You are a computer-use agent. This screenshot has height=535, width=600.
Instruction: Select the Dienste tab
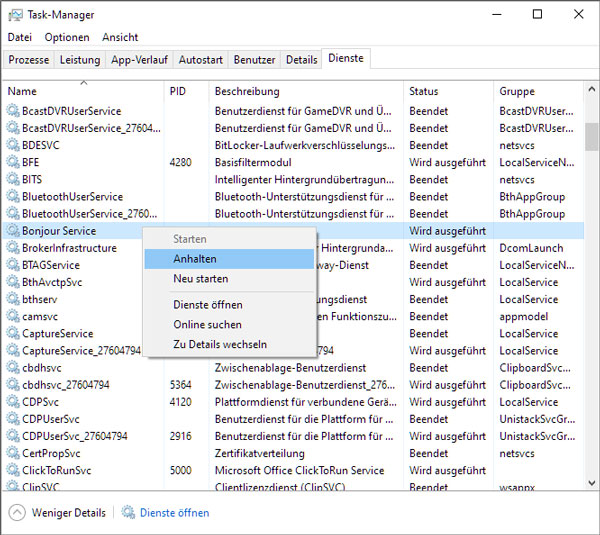346,58
